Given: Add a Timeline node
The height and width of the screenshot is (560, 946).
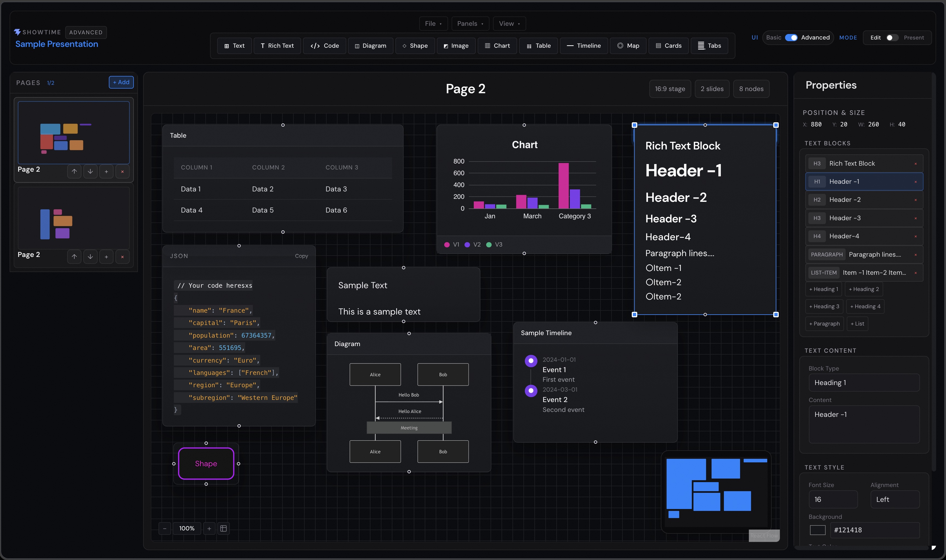Looking at the screenshot, I should 584,46.
